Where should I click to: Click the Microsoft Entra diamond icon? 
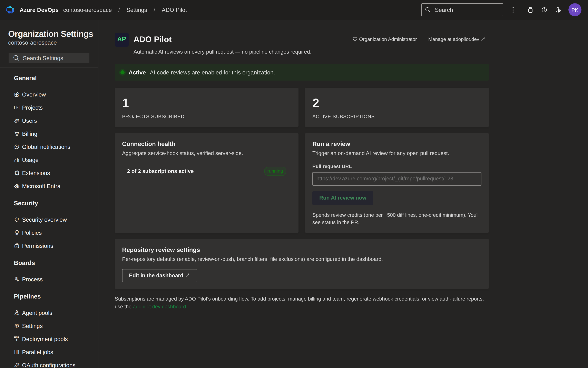(17, 186)
